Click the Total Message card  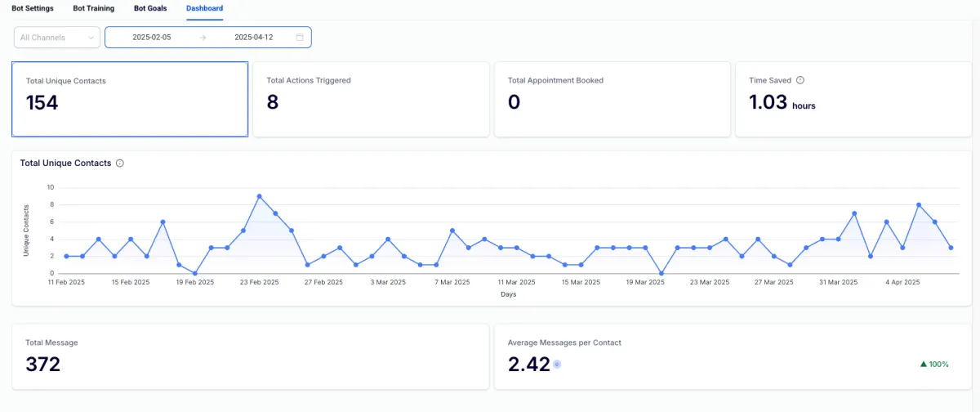[x=250, y=356]
